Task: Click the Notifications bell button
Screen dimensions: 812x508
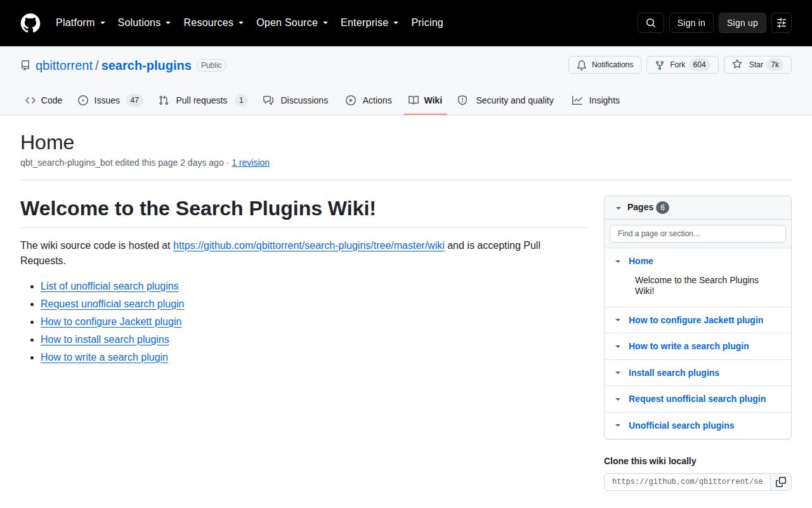Action: click(605, 65)
